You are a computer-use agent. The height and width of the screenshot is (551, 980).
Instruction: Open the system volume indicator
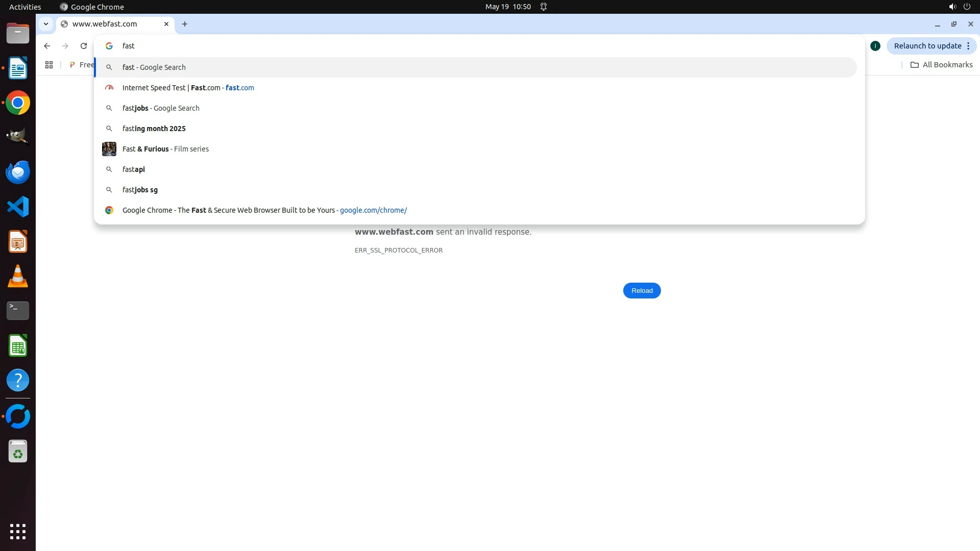[952, 7]
